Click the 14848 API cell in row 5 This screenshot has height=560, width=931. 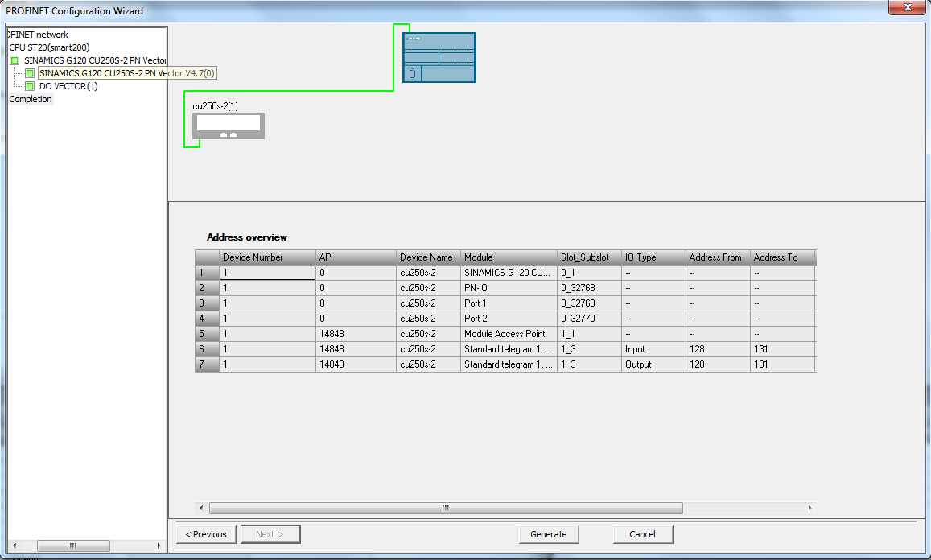click(x=356, y=334)
